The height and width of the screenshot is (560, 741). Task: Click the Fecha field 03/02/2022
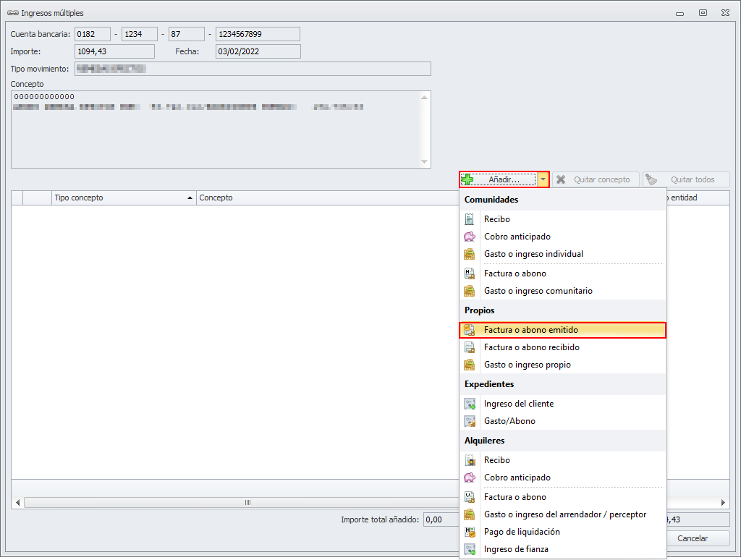(x=258, y=51)
